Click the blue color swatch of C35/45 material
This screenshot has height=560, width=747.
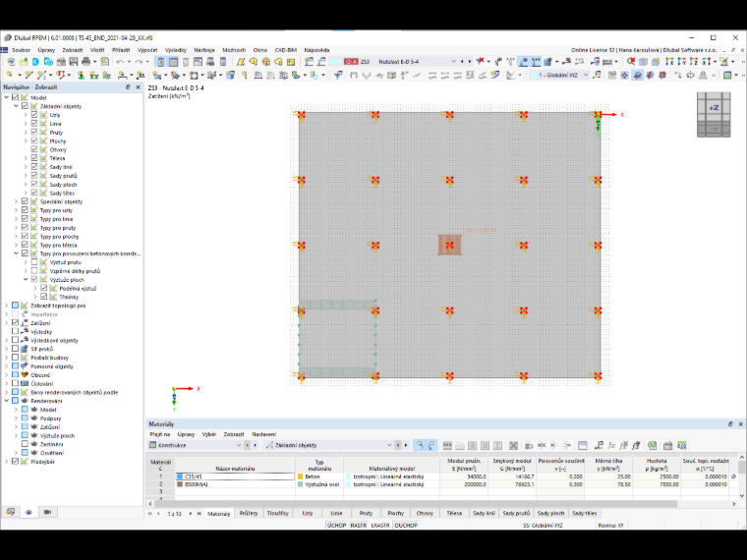point(180,476)
